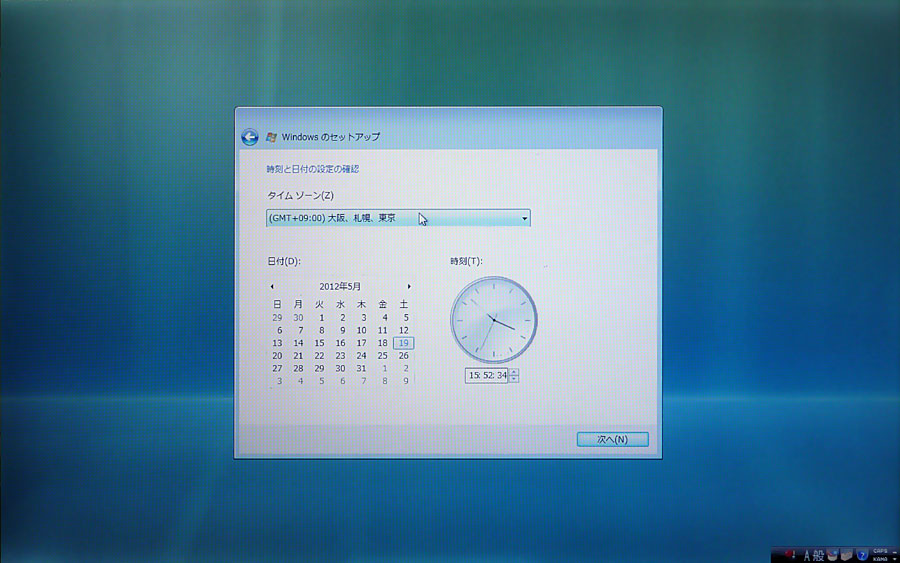Select date 24 in the calendar

pos(361,356)
